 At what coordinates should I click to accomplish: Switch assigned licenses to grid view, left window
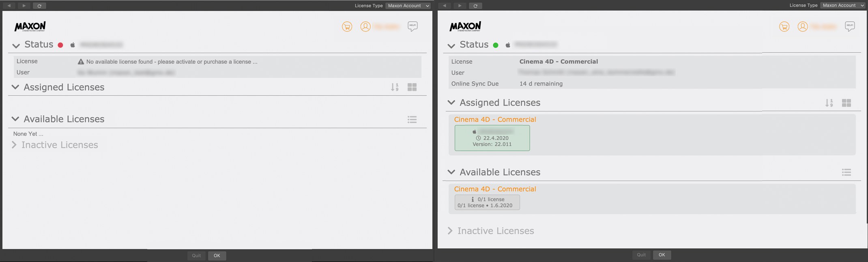point(412,87)
